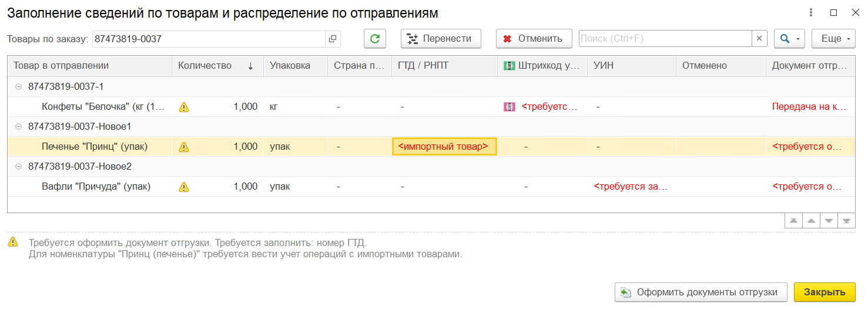
Task: Open the magnifier search dropdown
Action: pyautogui.click(x=789, y=39)
